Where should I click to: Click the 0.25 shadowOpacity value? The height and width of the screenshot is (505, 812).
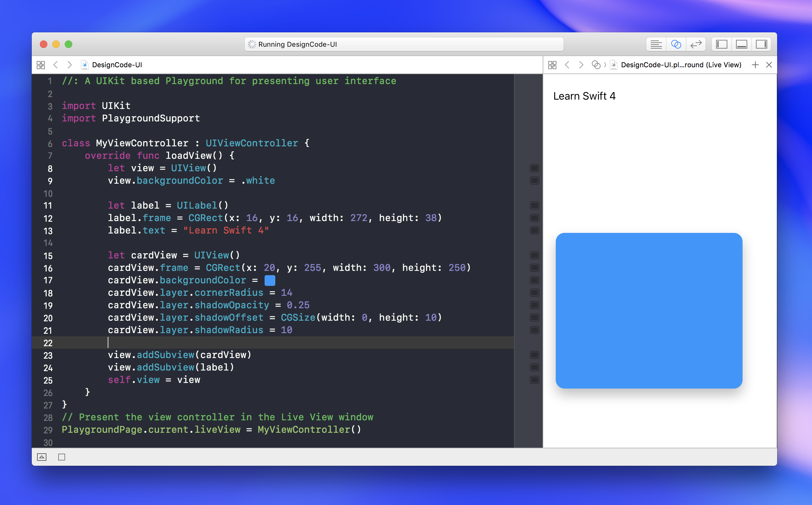click(298, 305)
